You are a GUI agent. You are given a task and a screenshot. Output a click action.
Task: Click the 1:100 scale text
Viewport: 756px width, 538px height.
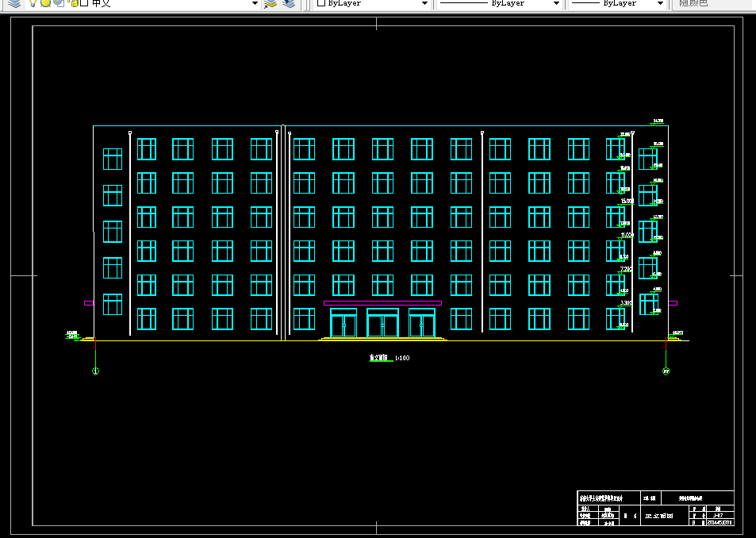pos(402,358)
